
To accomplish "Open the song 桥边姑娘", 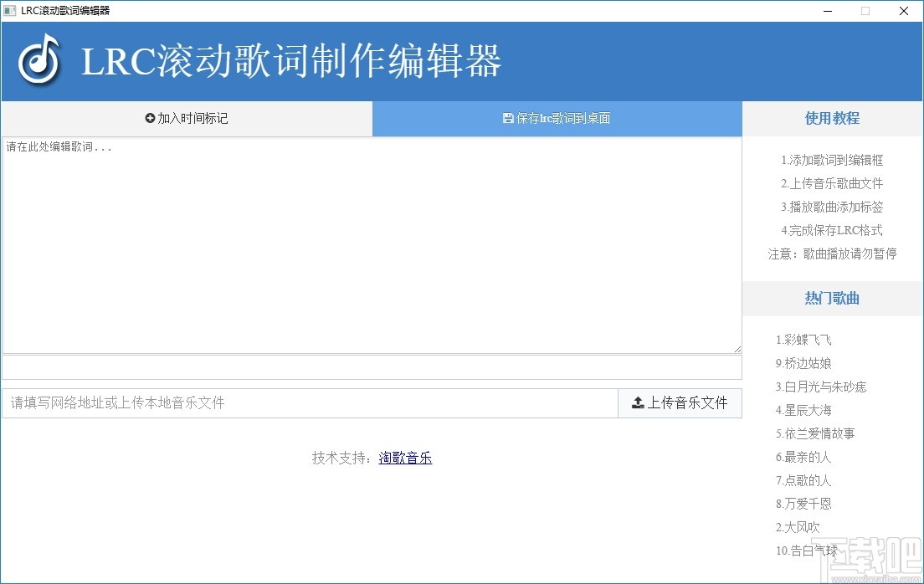I will point(804,363).
